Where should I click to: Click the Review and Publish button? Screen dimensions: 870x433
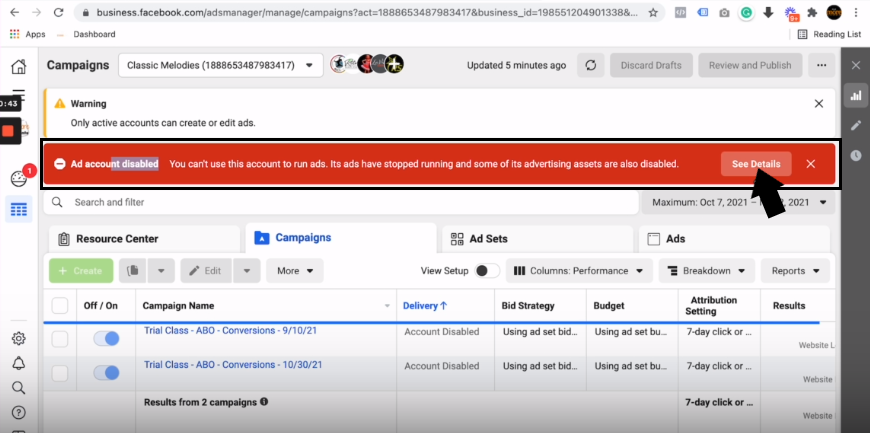pos(750,66)
